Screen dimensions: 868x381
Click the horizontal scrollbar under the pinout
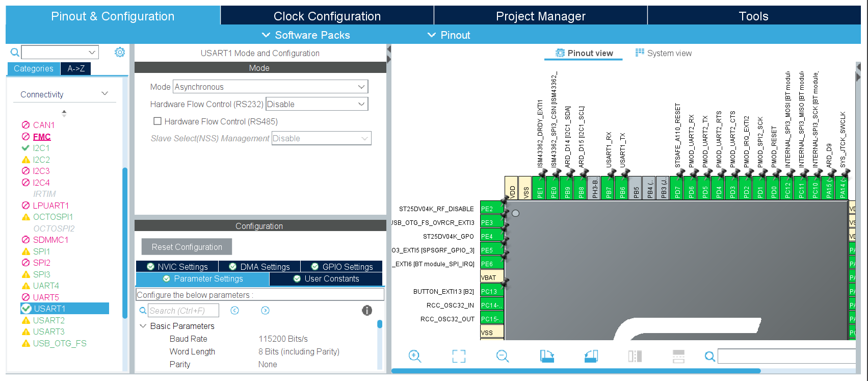click(576, 371)
